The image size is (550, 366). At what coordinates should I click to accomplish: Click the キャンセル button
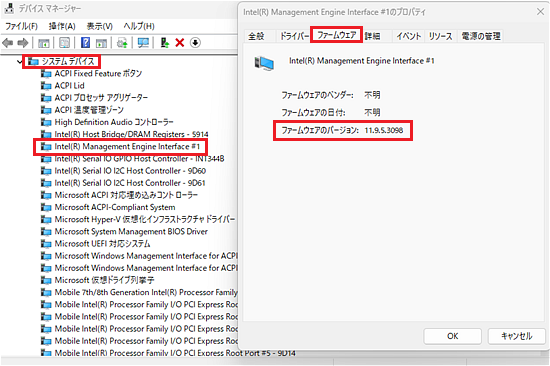pyautogui.click(x=516, y=336)
